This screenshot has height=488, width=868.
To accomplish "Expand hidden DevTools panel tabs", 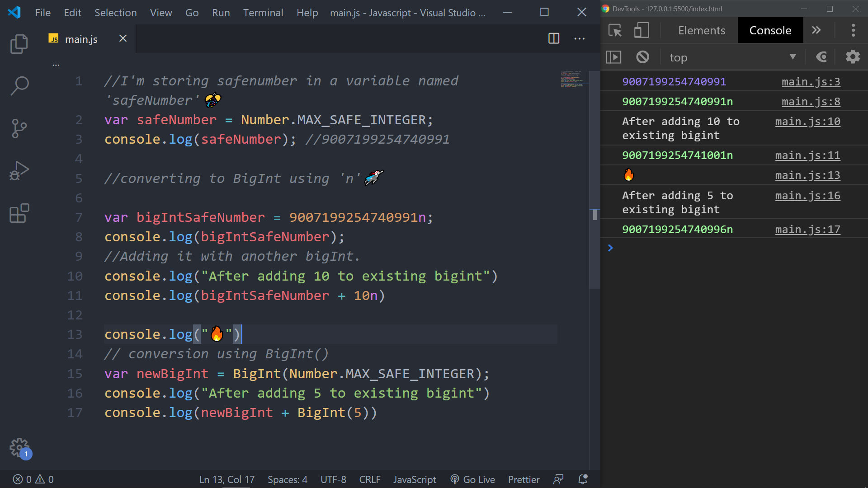I will click(x=816, y=30).
